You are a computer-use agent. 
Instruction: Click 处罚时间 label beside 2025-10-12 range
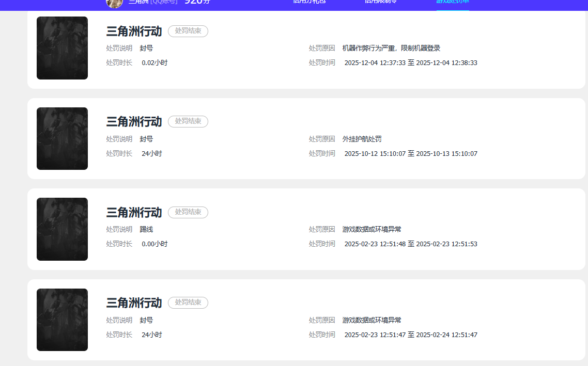(x=322, y=154)
